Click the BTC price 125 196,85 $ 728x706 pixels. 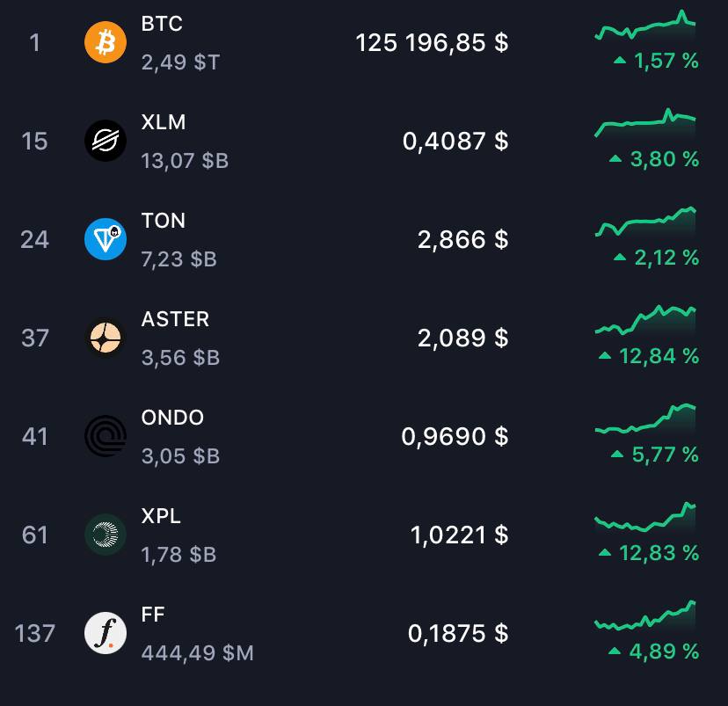[x=432, y=43]
